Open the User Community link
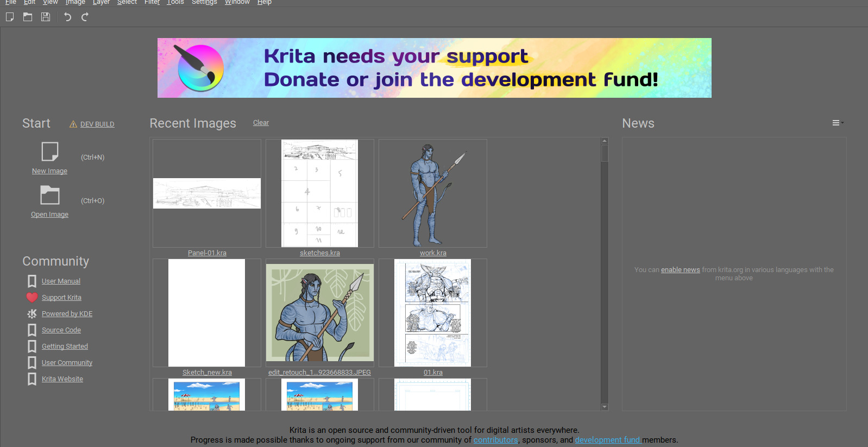 point(67,363)
